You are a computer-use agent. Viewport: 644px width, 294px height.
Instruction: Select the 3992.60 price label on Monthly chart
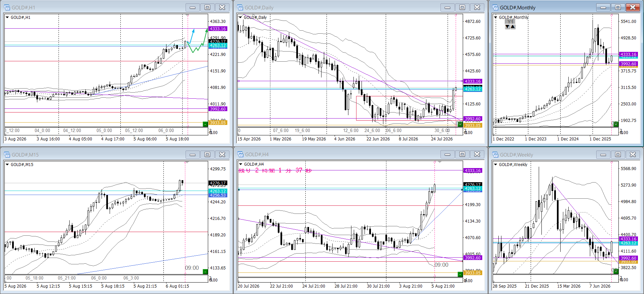pyautogui.click(x=629, y=64)
